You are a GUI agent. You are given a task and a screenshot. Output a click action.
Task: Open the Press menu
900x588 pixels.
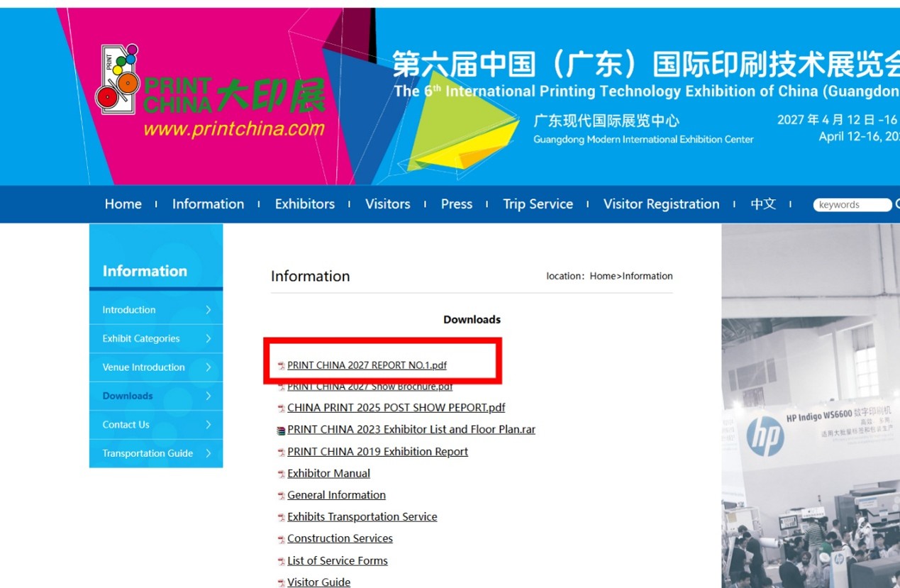click(x=457, y=204)
